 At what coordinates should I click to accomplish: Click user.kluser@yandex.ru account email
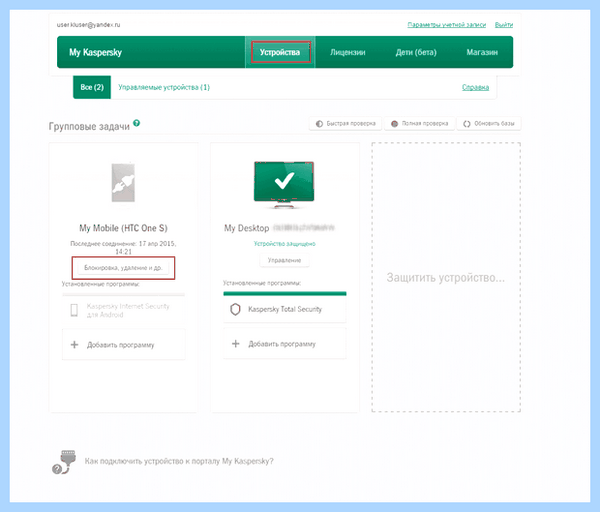coord(88,25)
